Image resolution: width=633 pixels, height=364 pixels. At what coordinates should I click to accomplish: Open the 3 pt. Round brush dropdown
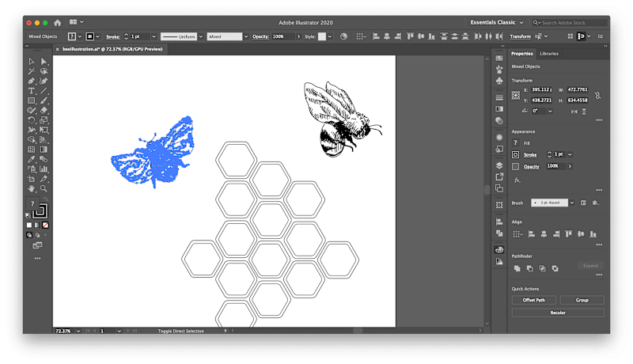pyautogui.click(x=571, y=203)
